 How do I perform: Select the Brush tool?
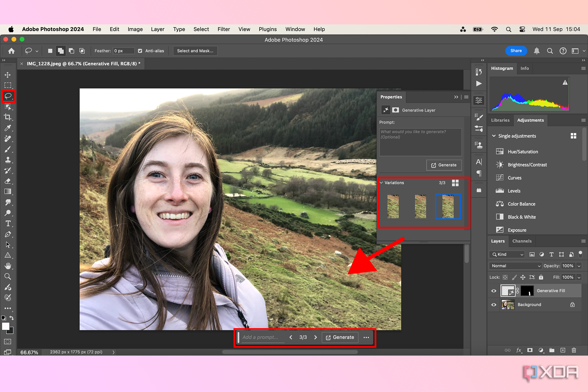[x=8, y=149]
